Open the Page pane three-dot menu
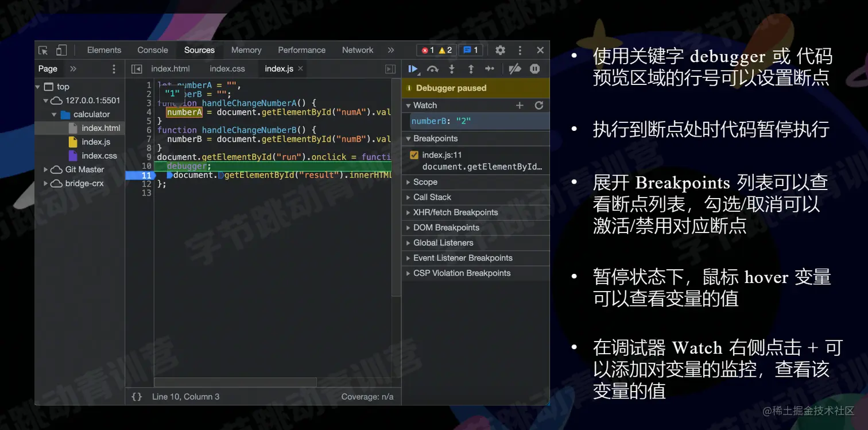The height and width of the screenshot is (430, 868). coord(114,69)
